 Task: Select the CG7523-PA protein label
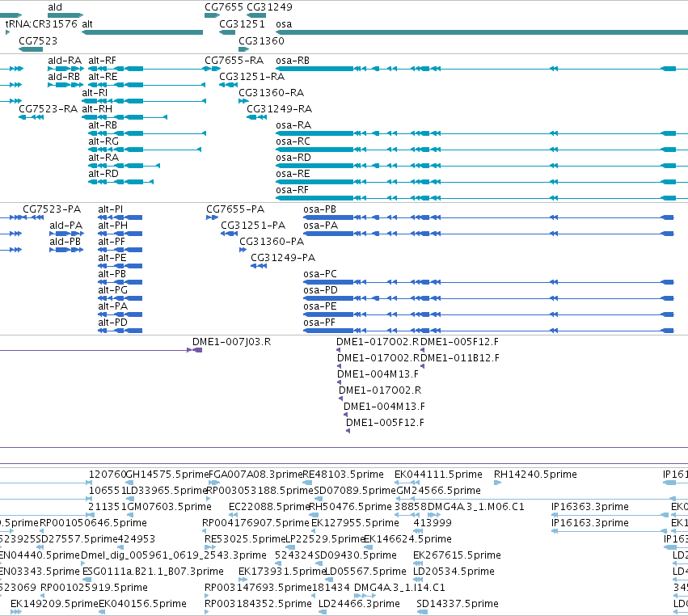click(x=52, y=209)
